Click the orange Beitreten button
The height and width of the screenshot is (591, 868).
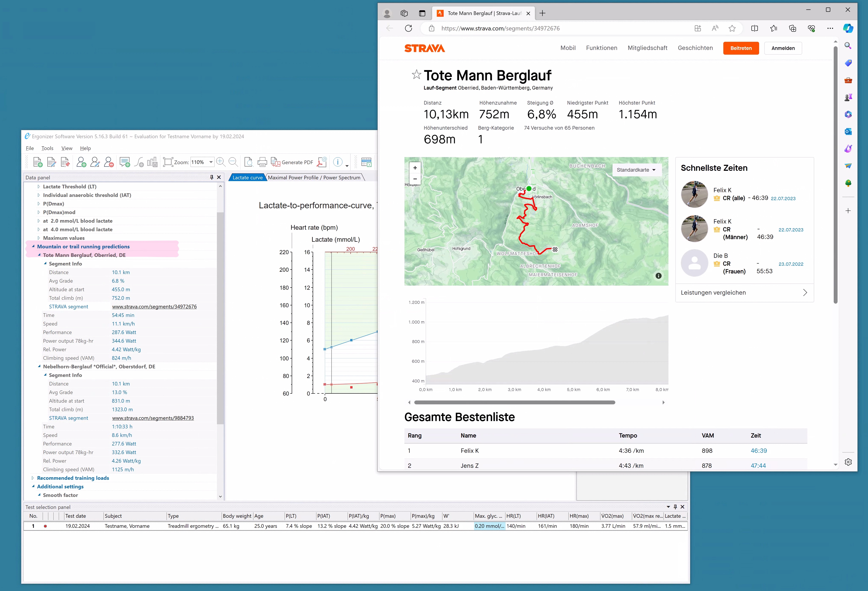click(741, 48)
